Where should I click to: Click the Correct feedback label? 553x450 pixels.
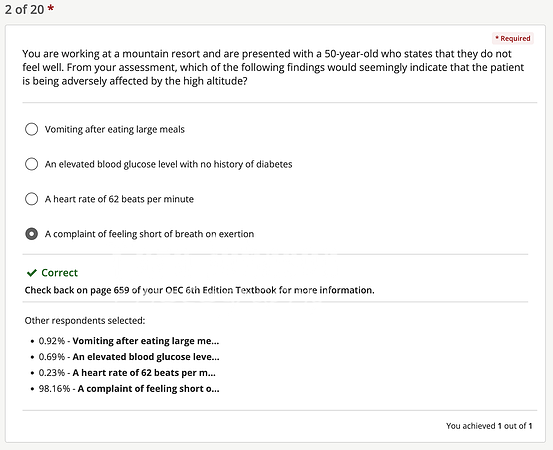(x=59, y=273)
